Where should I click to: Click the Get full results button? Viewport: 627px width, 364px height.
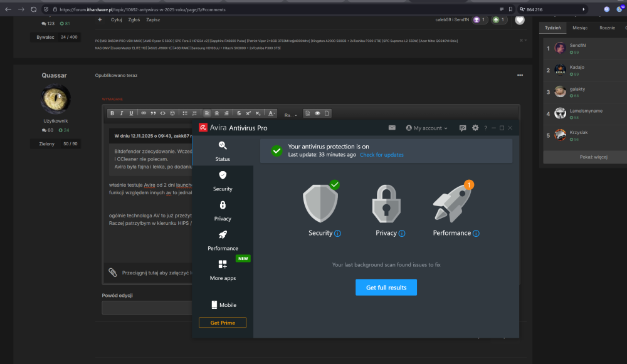pos(386,288)
